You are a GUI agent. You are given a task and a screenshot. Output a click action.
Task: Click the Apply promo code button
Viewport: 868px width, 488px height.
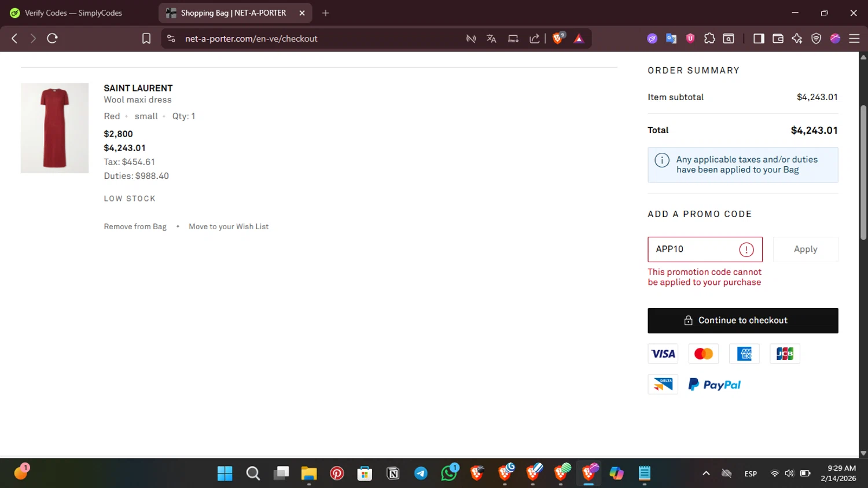[x=806, y=249]
